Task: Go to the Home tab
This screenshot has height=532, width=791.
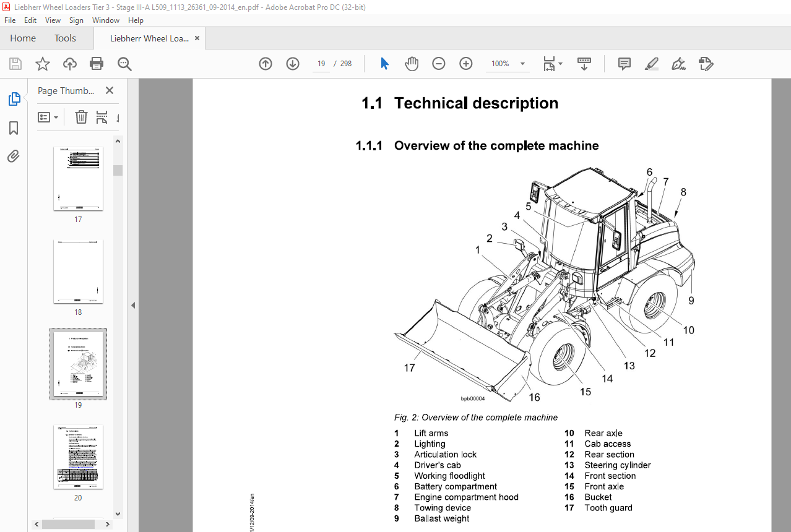Action: pyautogui.click(x=23, y=38)
